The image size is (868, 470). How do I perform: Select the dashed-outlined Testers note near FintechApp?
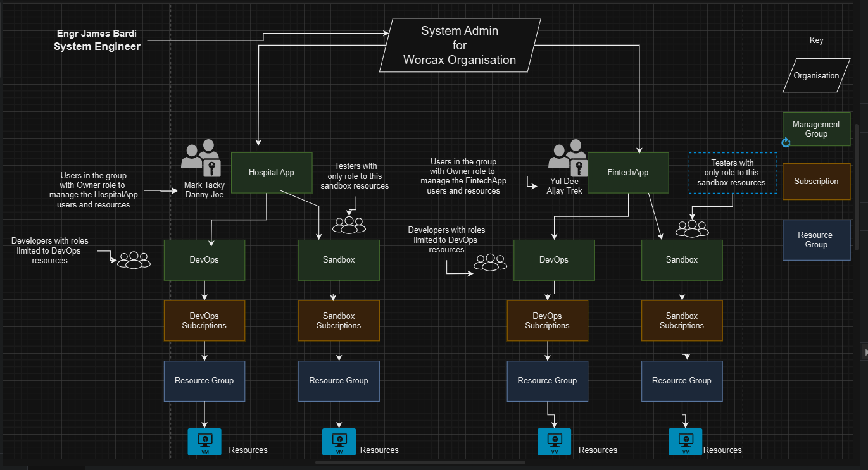(733, 173)
